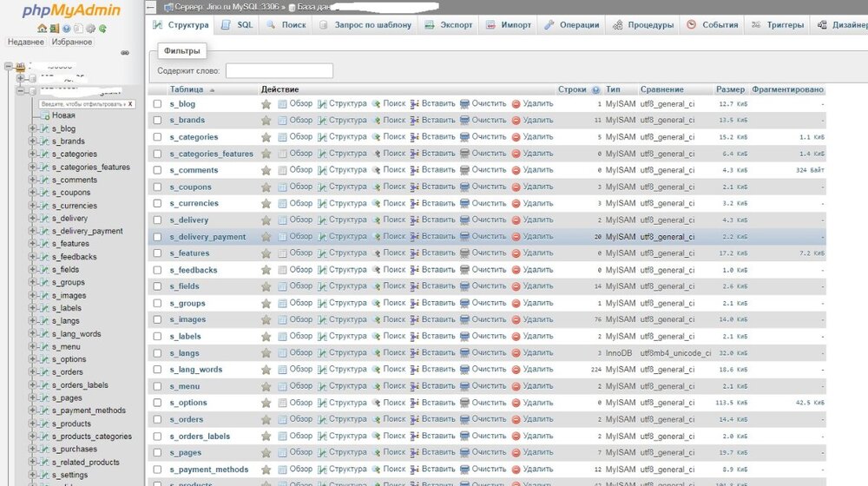Image resolution: width=868 pixels, height=486 pixels.
Task: Click the Содержит слово filter input
Action: pos(279,71)
